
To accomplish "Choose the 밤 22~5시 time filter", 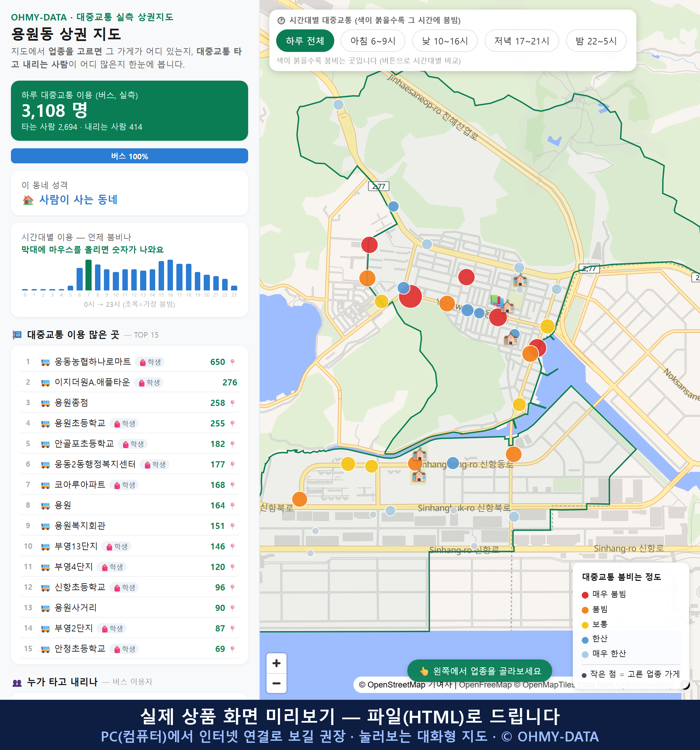I will (596, 41).
